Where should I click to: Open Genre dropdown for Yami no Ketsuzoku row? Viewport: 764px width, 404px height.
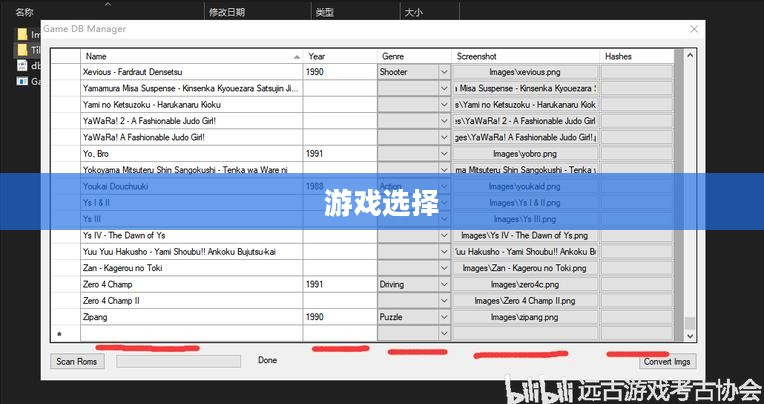(444, 105)
